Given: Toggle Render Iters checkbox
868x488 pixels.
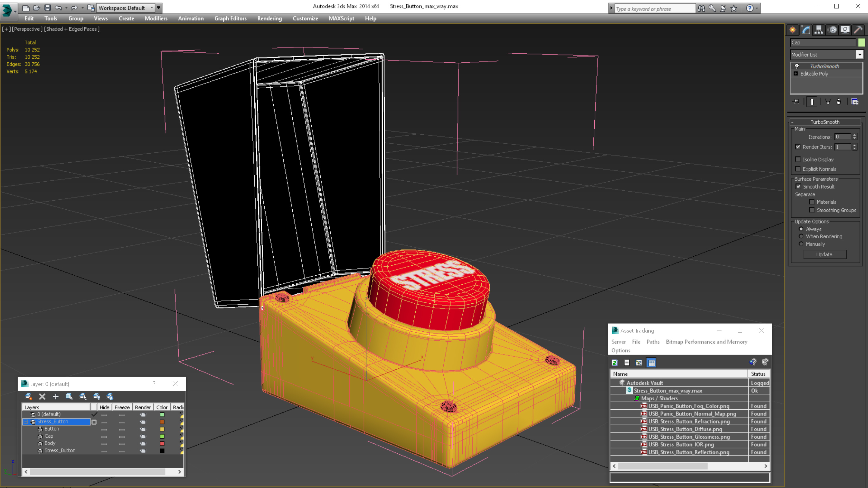Looking at the screenshot, I should (x=798, y=147).
